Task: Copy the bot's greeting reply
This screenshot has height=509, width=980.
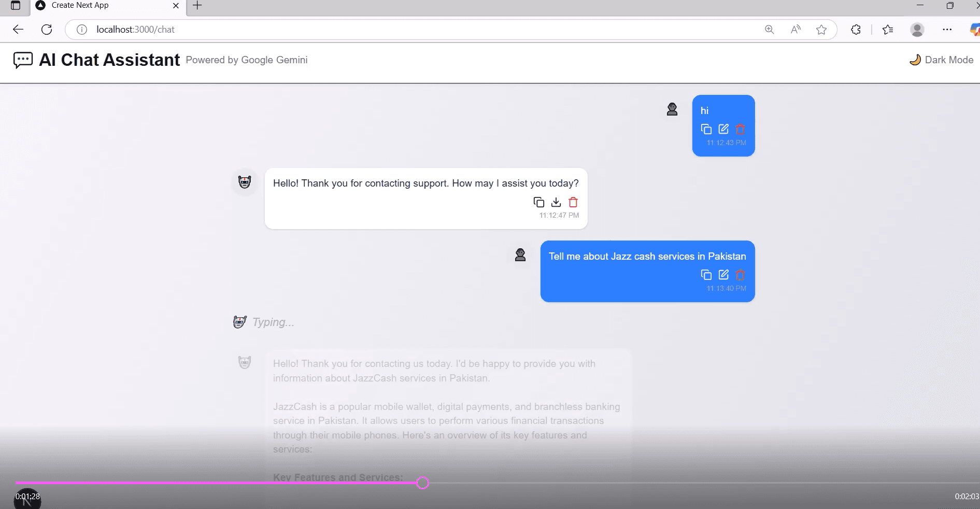Action: coord(539,202)
